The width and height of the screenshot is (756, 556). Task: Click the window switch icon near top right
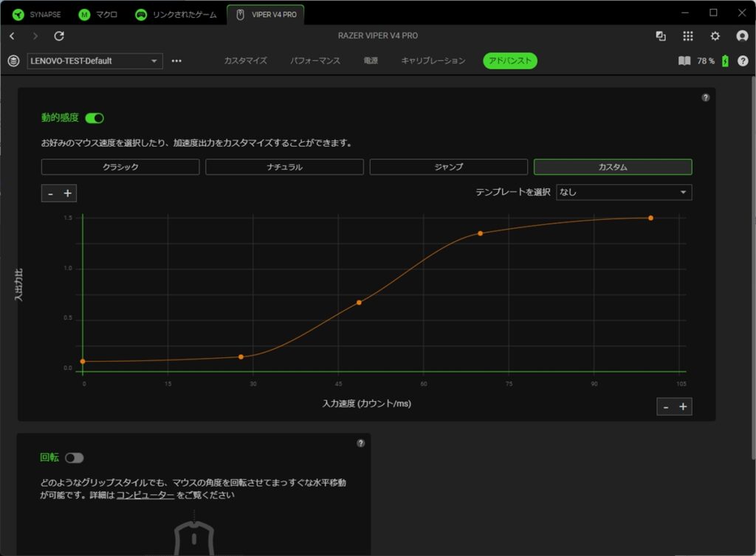pos(661,36)
